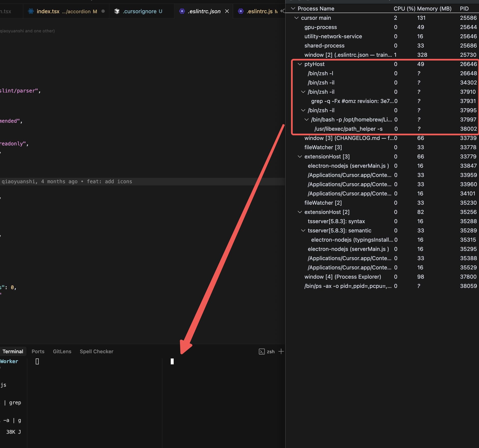Collapse the /bin/zsh -il node with PID 37995
Image resolution: width=479 pixels, height=448 pixels.
303,110
